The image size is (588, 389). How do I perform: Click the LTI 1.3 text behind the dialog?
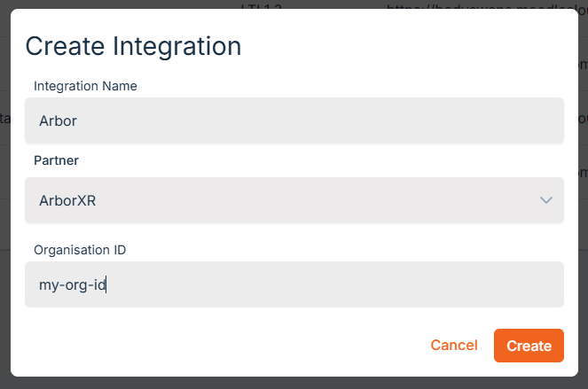pyautogui.click(x=262, y=5)
